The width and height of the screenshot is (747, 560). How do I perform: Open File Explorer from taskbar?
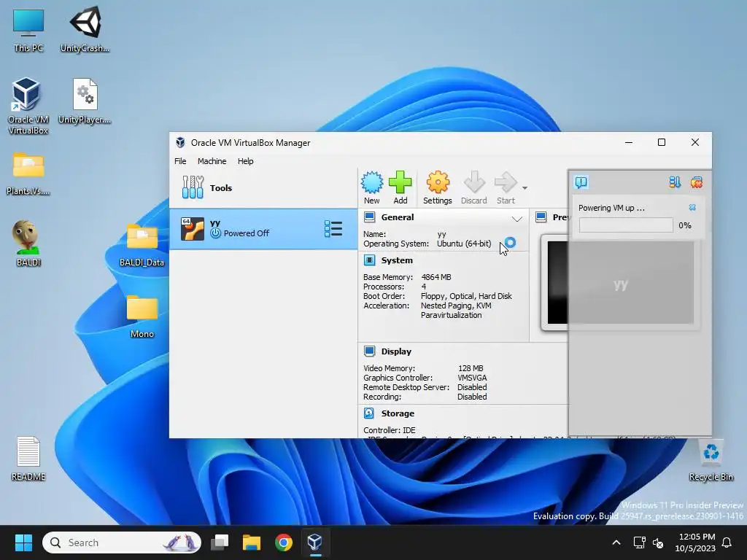(252, 542)
